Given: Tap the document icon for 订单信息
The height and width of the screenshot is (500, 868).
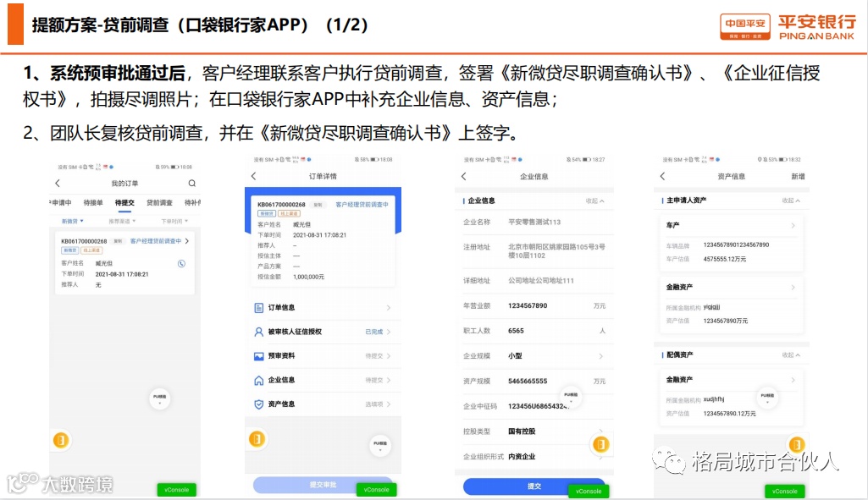Looking at the screenshot, I should click(258, 307).
